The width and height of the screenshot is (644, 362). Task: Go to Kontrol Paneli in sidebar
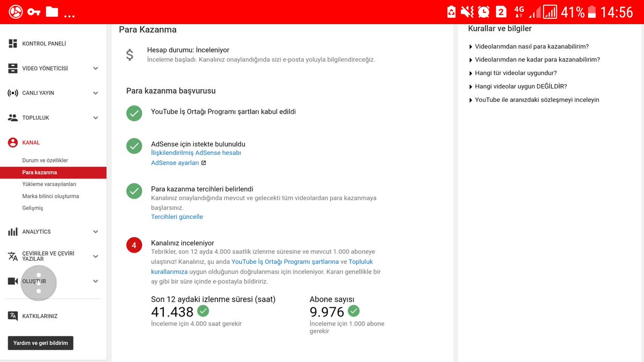tap(44, 43)
